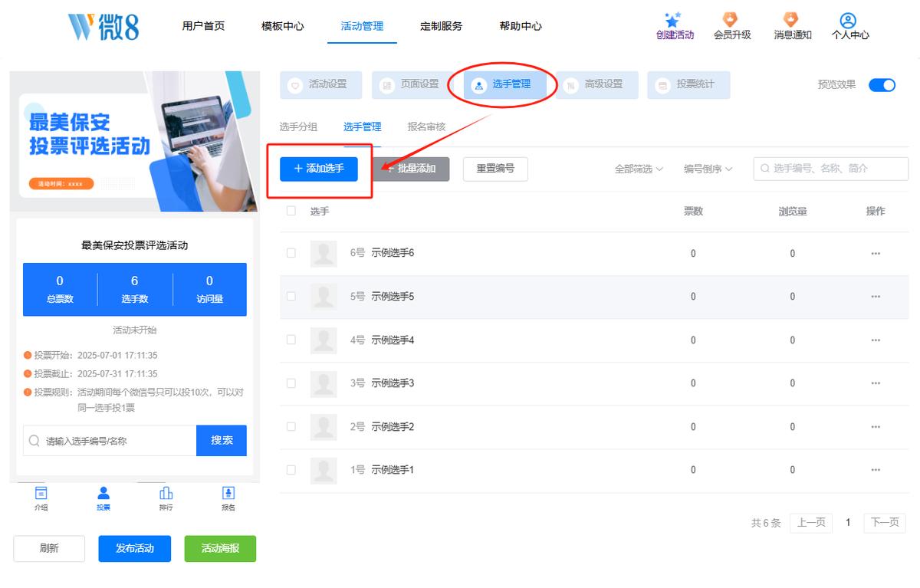920x588 pixels.
Task: Go to previous page with 上一页
Action: 811,523
